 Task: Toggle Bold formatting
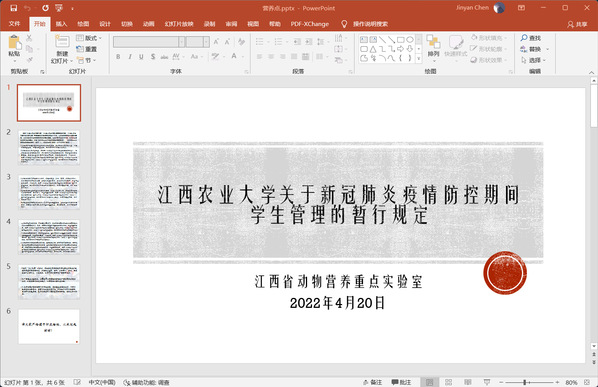pos(118,57)
